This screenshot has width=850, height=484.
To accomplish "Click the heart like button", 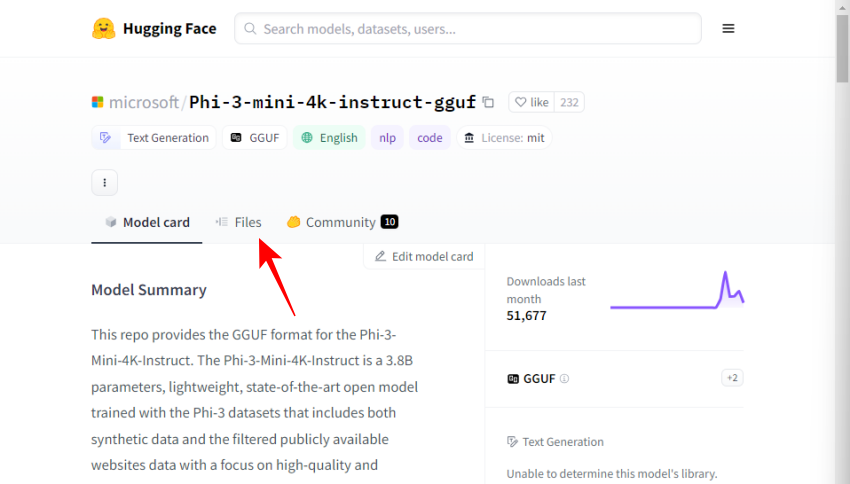I will pos(531,102).
